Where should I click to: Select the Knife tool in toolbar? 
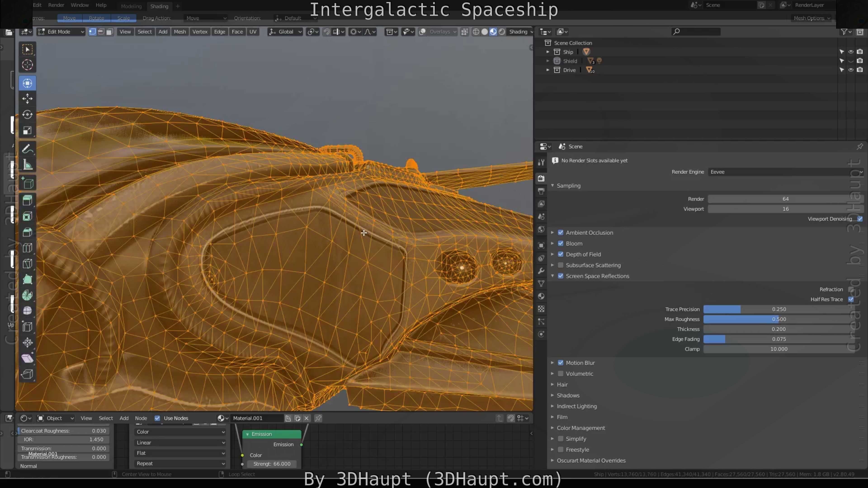27,264
